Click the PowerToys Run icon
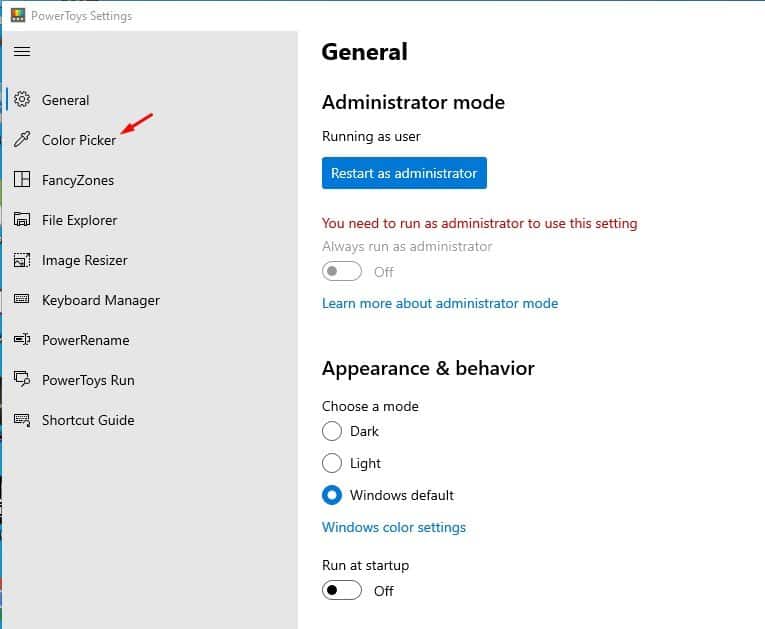The height and width of the screenshot is (629, 765). [21, 379]
